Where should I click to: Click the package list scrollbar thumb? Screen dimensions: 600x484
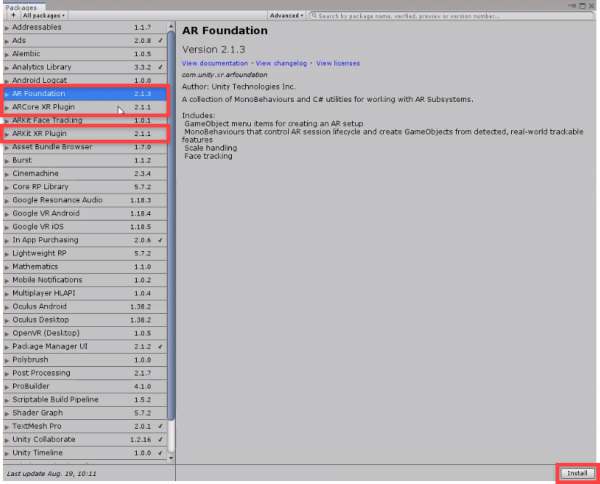point(171,226)
